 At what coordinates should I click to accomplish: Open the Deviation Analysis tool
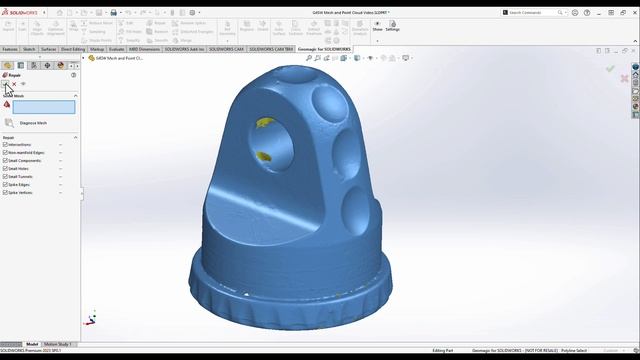coord(360,28)
